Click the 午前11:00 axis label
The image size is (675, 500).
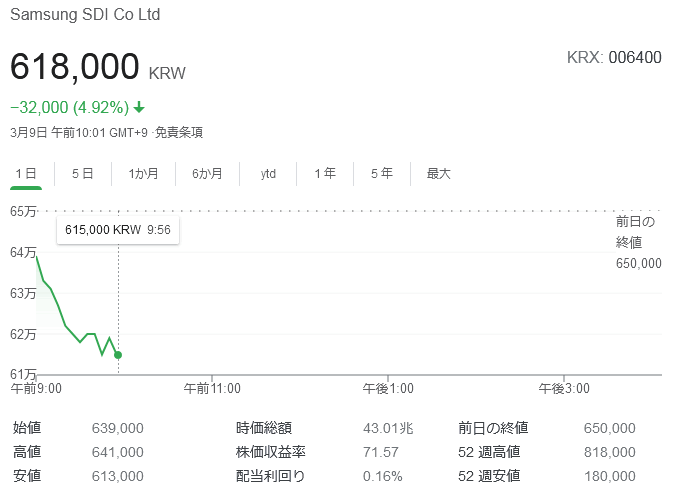click(212, 388)
